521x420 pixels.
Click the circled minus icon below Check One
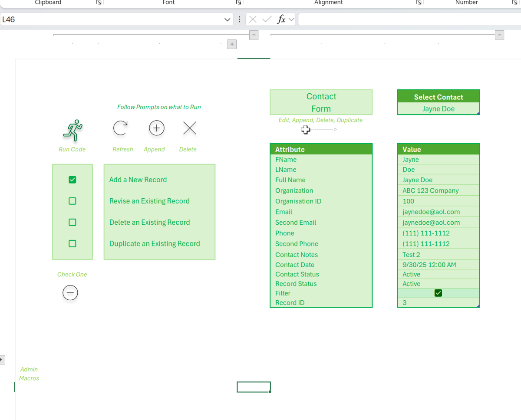[x=70, y=293]
